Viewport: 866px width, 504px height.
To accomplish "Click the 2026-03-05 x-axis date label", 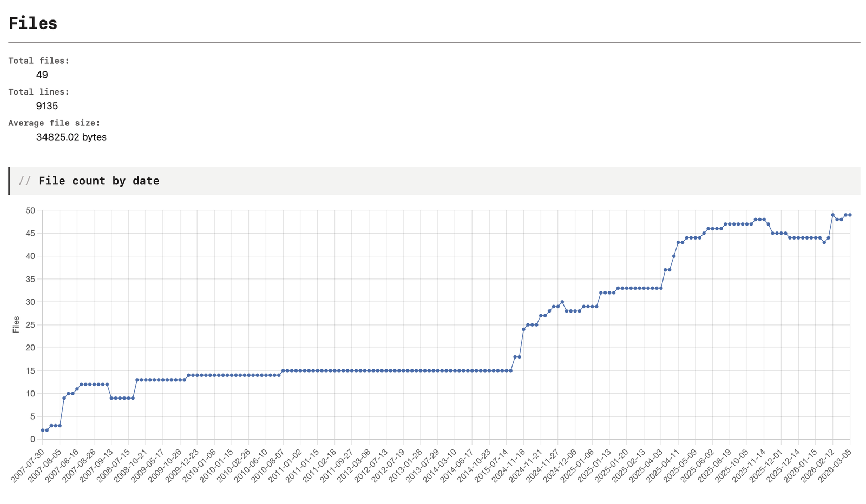I will [834, 466].
